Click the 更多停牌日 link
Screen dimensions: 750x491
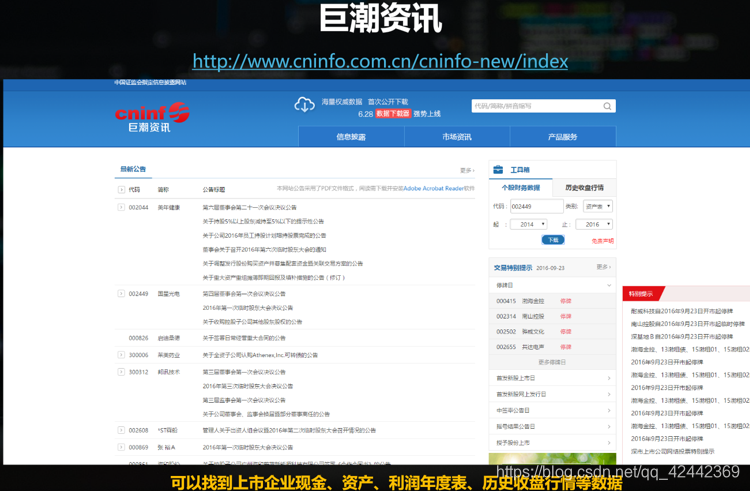(x=552, y=362)
